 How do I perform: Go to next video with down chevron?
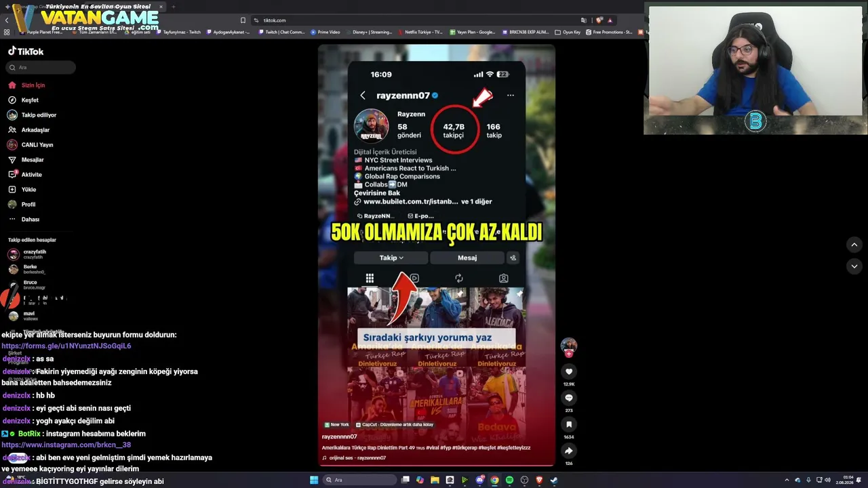854,267
